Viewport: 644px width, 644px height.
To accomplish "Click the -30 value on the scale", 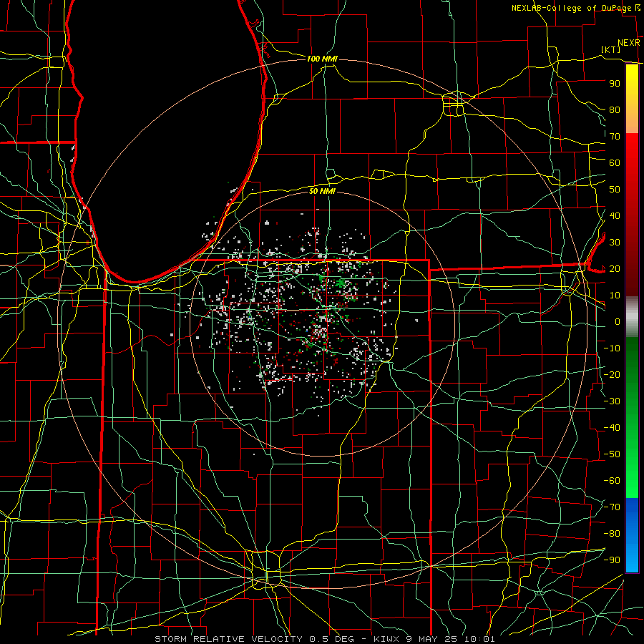I will pyautogui.click(x=613, y=401).
